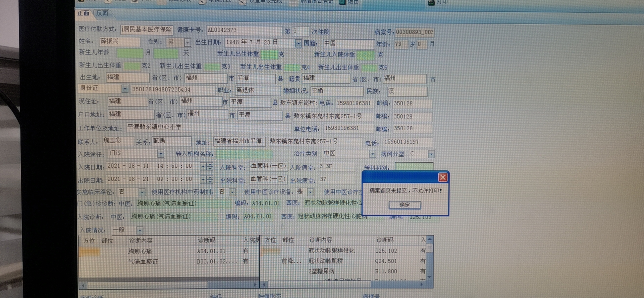
Task: Click the left table's 诊断内容 column header
Action: 141,241
